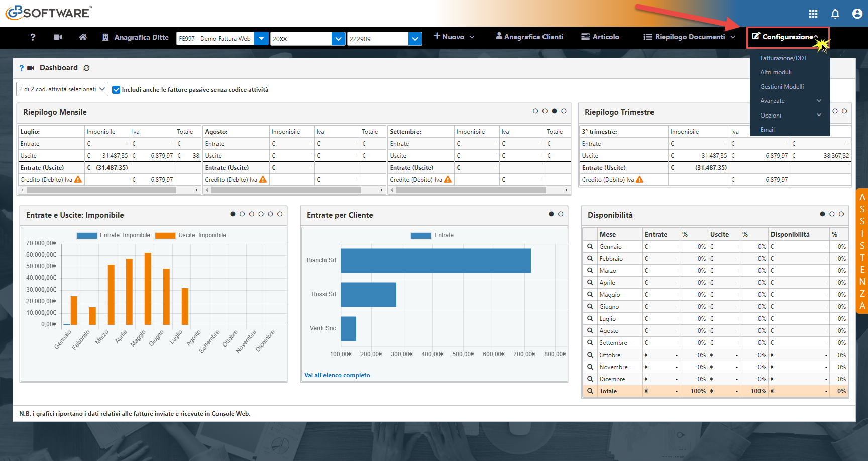Click the Dashboard video tutorial icon
Screen dimensions: 868x461
pyautogui.click(x=31, y=68)
